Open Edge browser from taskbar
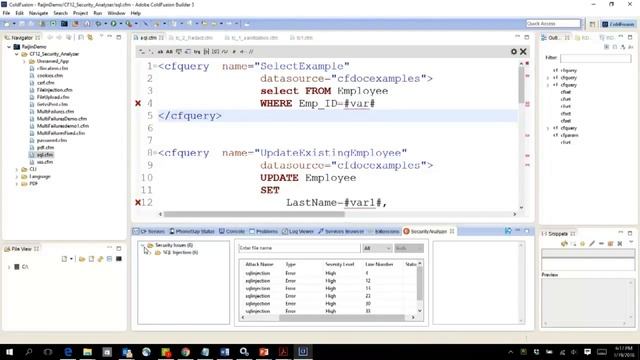 pyautogui.click(x=68, y=352)
